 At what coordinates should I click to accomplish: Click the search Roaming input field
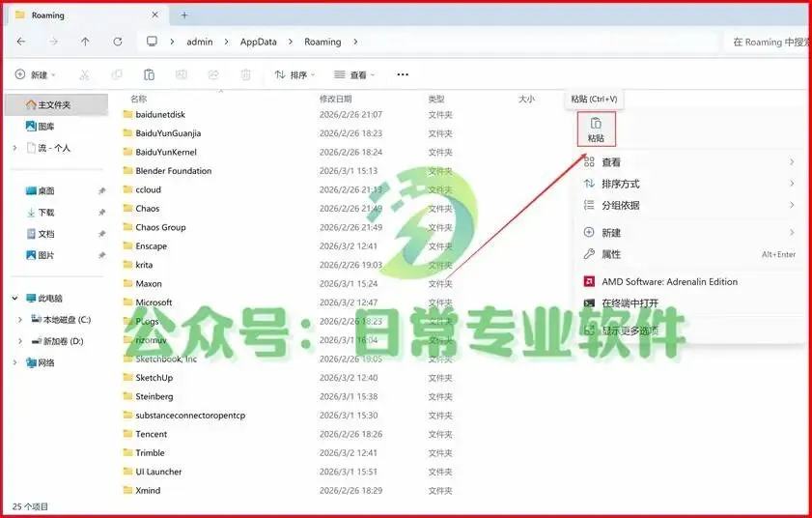pos(768,42)
